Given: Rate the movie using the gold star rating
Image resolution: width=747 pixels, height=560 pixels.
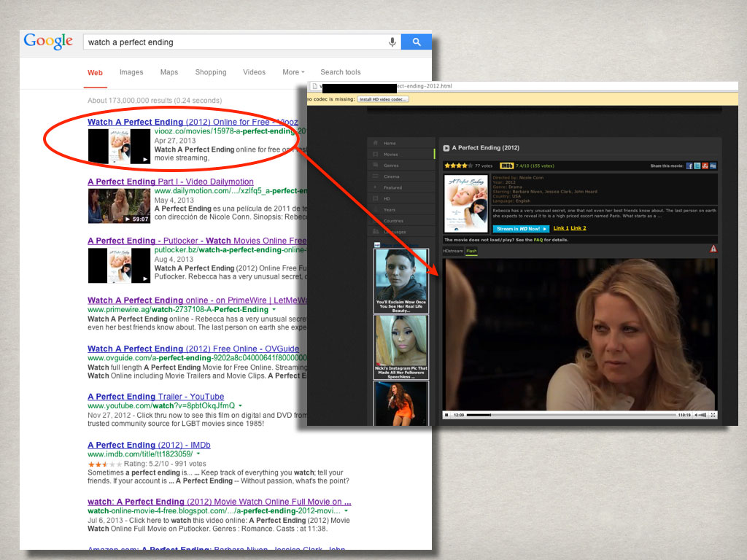Looking at the screenshot, I should pyautogui.click(x=458, y=166).
